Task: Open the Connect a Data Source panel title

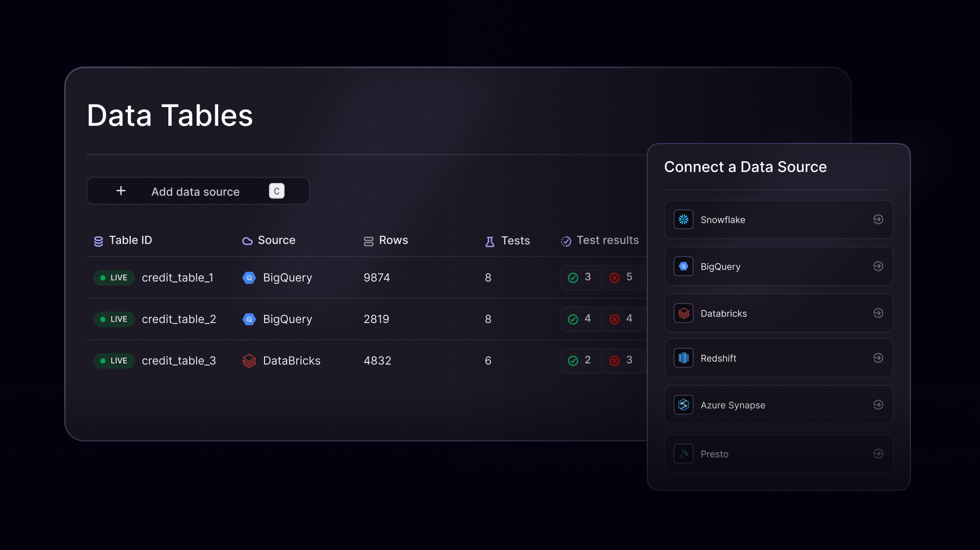Action: (745, 167)
